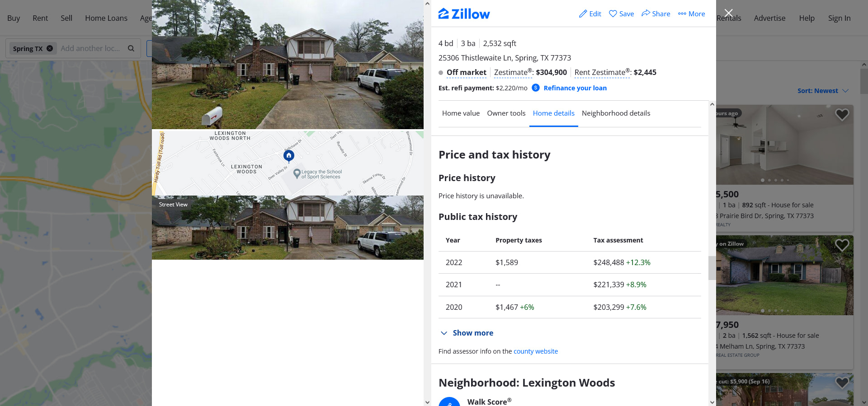This screenshot has height=406, width=868.
Task: Open the county website link
Action: click(536, 351)
